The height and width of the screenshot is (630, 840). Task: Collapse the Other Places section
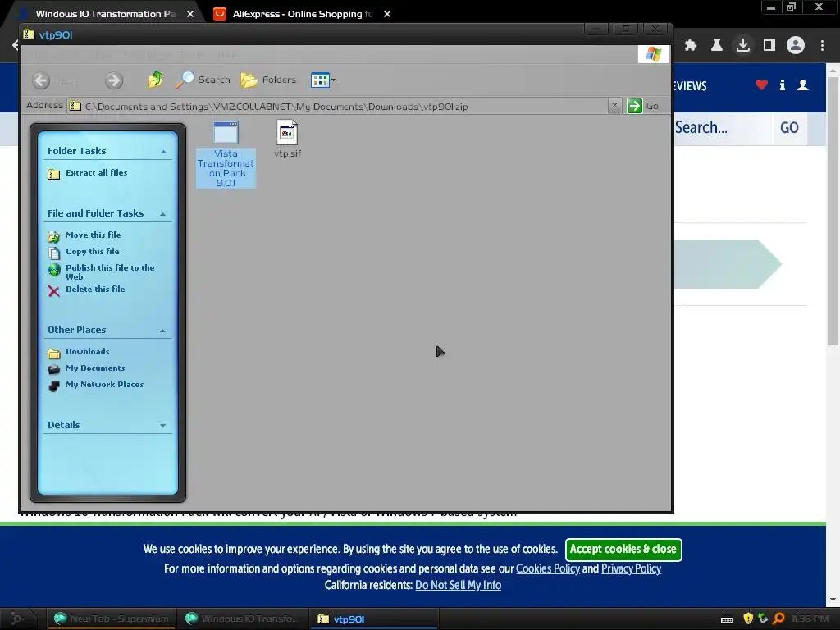click(x=163, y=331)
